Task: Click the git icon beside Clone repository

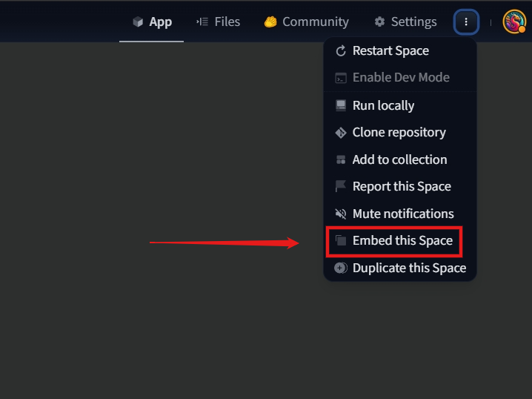Action: [341, 133]
